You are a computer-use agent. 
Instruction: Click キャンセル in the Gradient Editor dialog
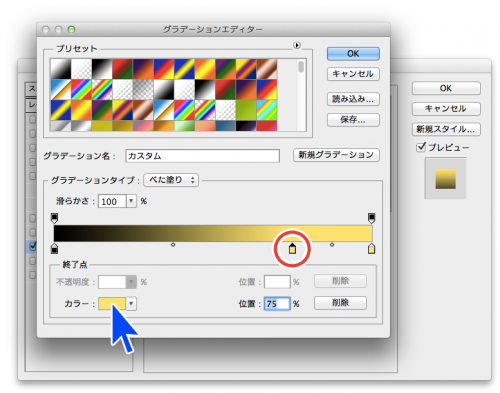[x=353, y=74]
